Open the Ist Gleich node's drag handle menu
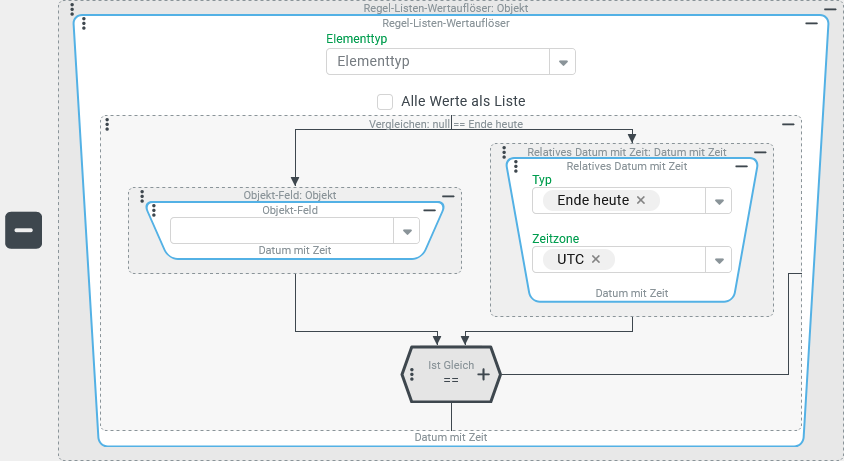 click(412, 374)
